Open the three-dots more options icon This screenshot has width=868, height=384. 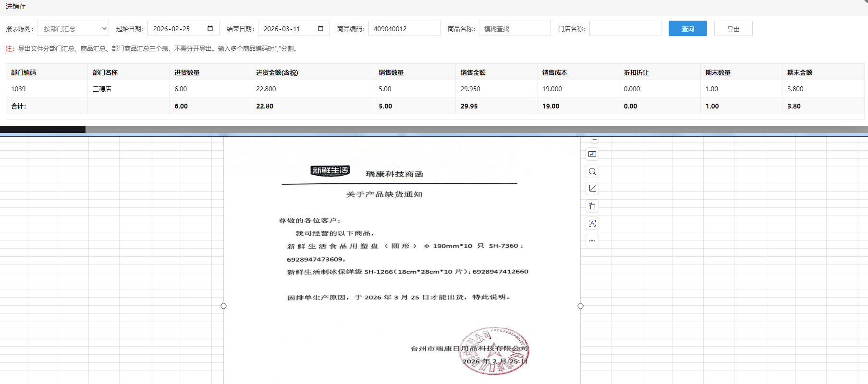pos(592,240)
